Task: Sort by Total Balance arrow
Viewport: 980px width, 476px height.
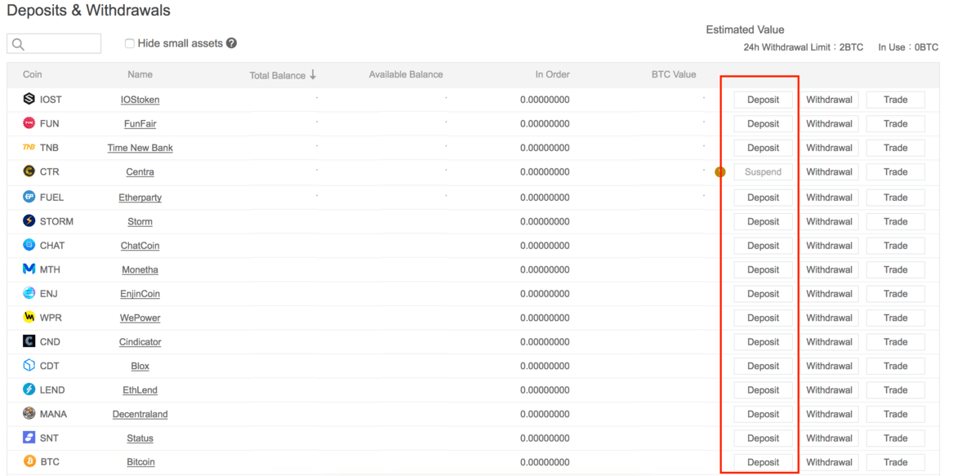Action: tap(313, 75)
